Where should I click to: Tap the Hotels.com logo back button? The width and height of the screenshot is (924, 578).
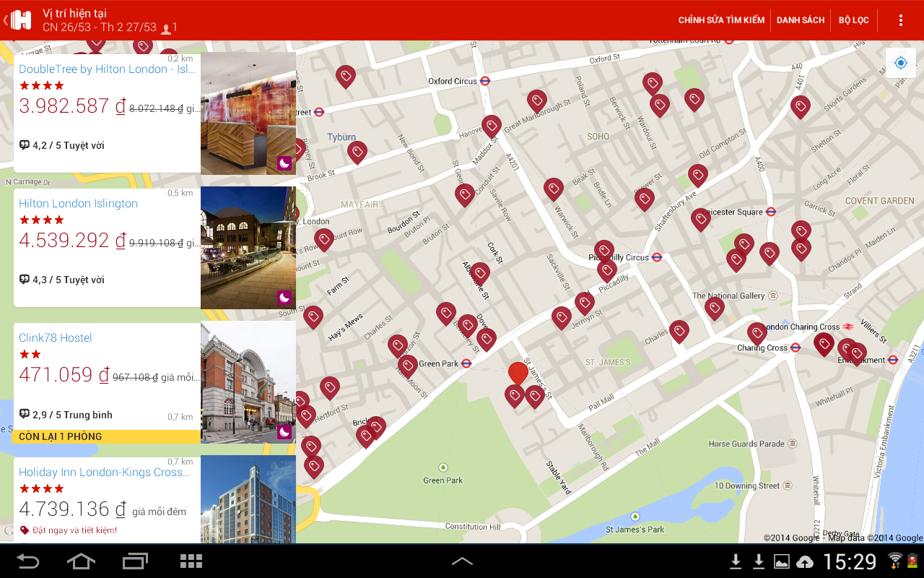[x=18, y=20]
